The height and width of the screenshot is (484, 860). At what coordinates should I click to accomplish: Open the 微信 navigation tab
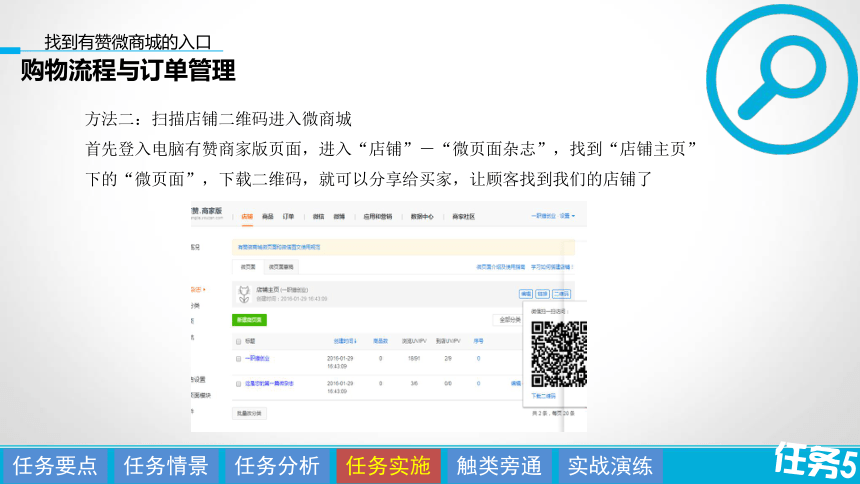point(319,217)
